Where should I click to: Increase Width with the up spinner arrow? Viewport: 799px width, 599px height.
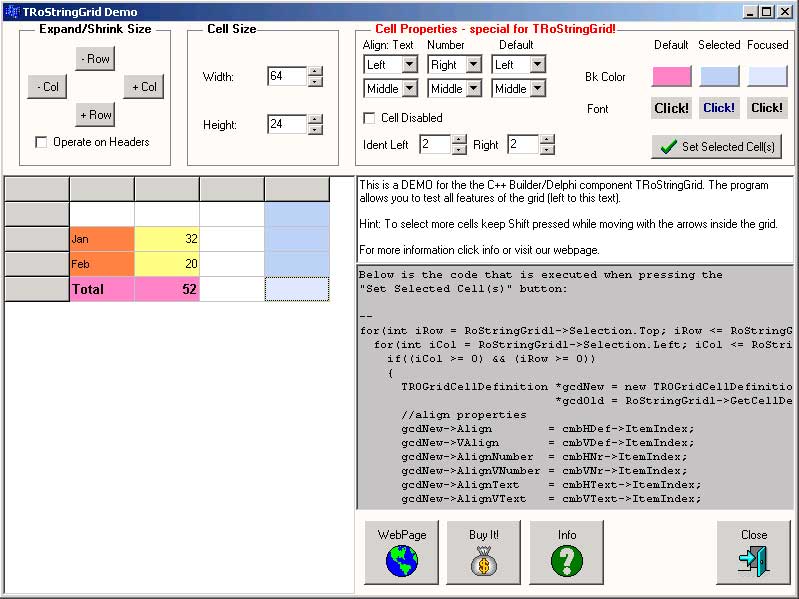(x=315, y=71)
